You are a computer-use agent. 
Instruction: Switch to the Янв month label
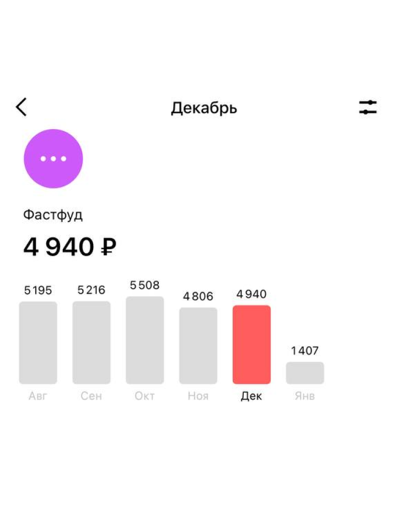[305, 396]
